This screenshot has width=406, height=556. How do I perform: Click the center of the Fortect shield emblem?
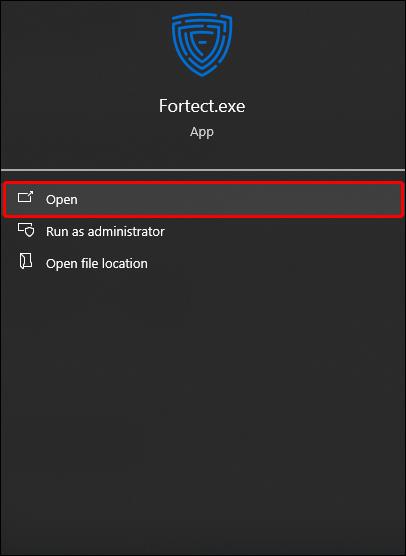pyautogui.click(x=202, y=44)
